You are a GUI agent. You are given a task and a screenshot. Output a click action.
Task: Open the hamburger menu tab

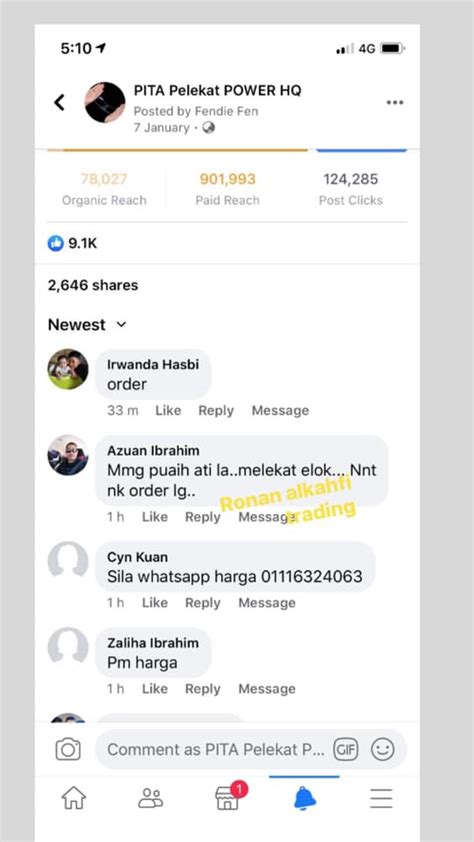tap(381, 799)
